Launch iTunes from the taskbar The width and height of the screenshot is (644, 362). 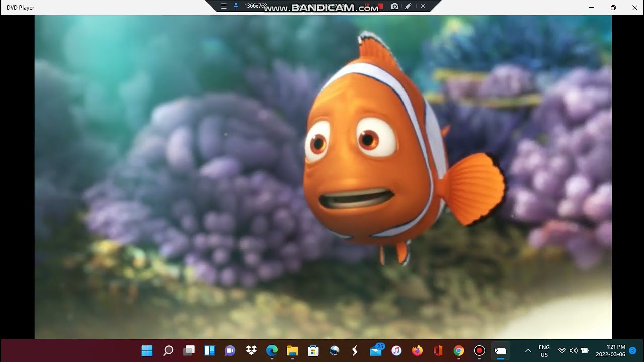(396, 351)
